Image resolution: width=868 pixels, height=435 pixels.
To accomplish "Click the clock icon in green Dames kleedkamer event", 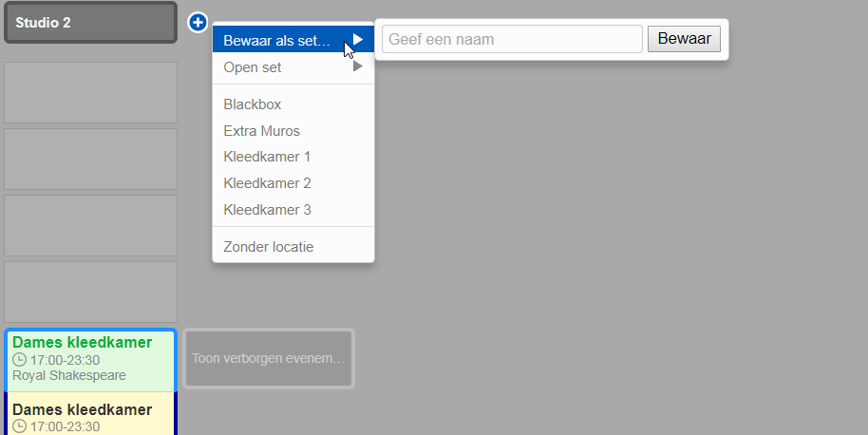I will (x=20, y=360).
